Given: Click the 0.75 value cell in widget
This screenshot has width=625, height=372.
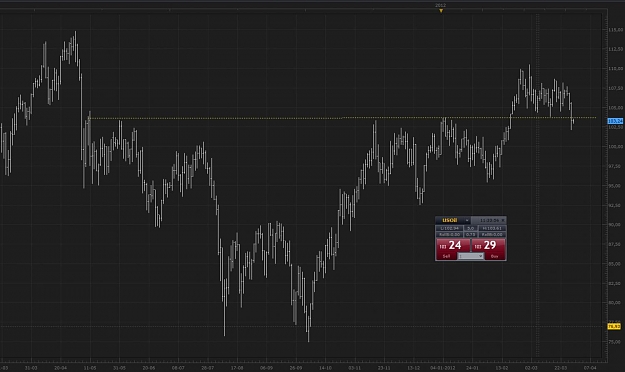Looking at the screenshot, I should point(471,234).
